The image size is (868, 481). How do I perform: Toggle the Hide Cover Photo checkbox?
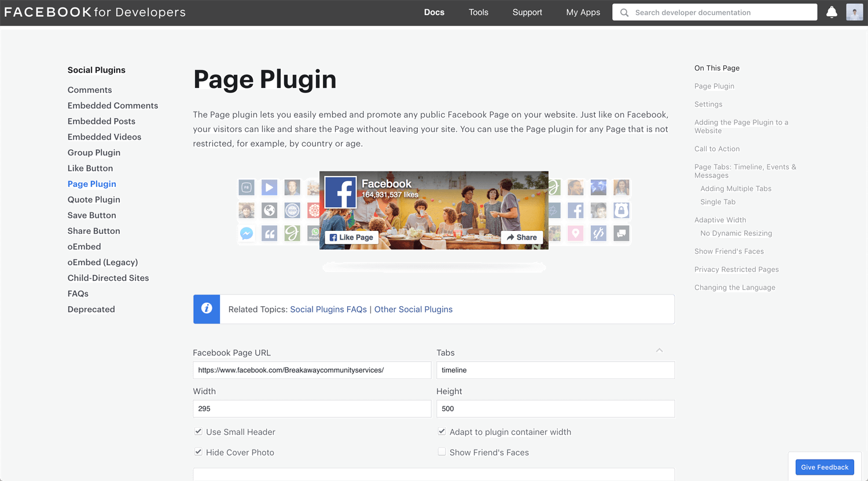(x=198, y=452)
